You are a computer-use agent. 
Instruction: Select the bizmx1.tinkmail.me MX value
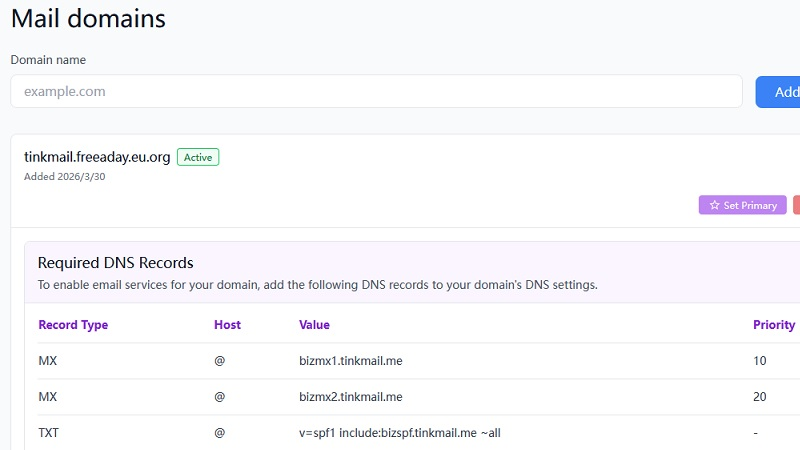pos(350,361)
